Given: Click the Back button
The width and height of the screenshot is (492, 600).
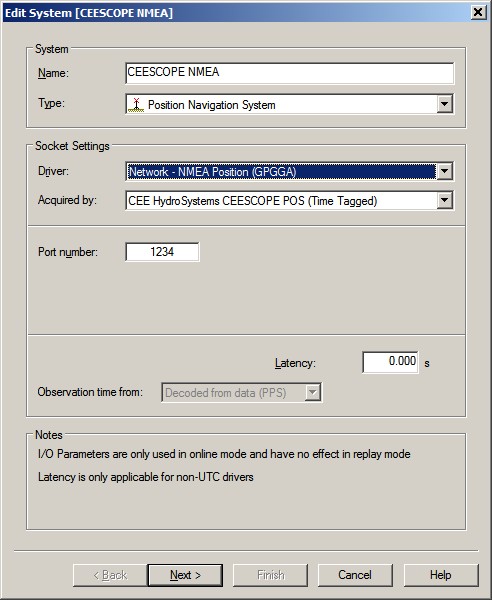Looking at the screenshot, I should (x=110, y=575).
